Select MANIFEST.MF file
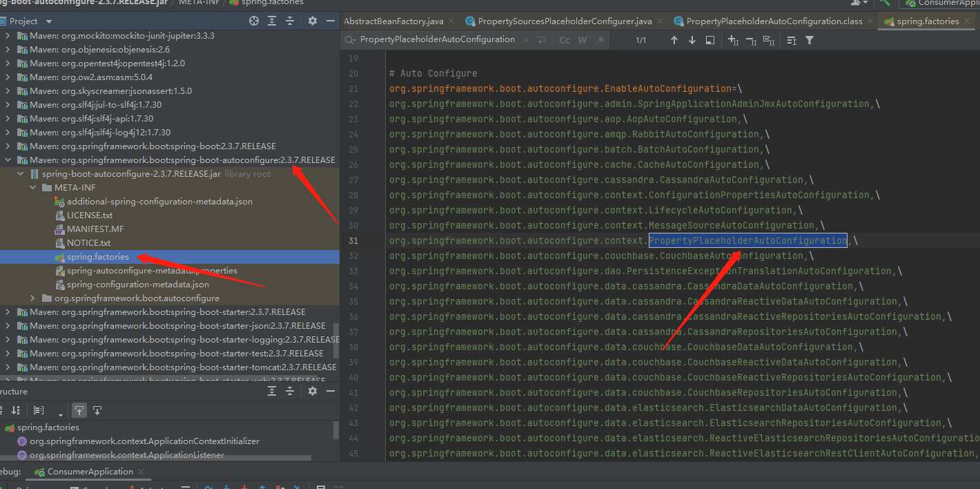The height and width of the screenshot is (489, 980). [x=95, y=229]
